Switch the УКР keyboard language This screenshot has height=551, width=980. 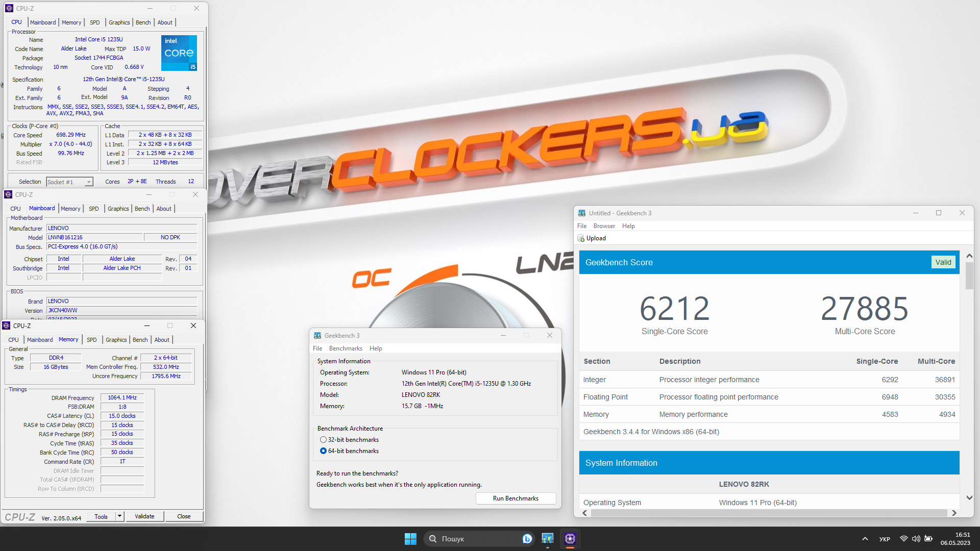[x=885, y=539]
